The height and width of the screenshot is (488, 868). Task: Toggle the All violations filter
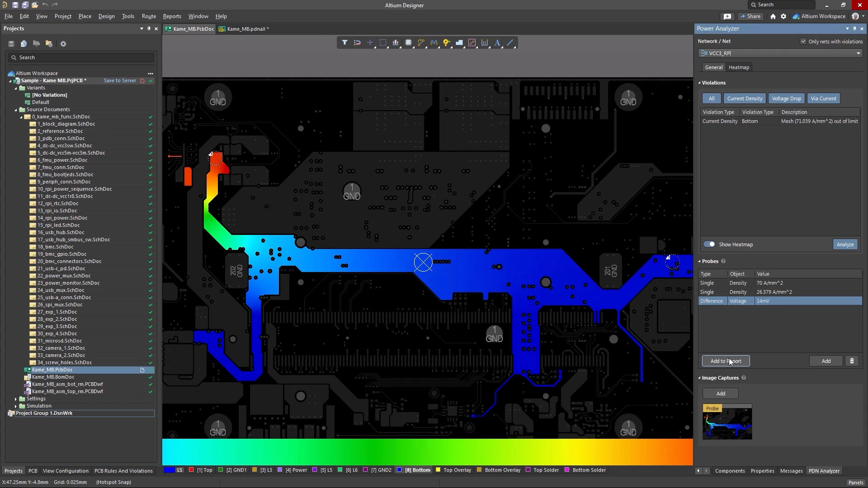712,99
